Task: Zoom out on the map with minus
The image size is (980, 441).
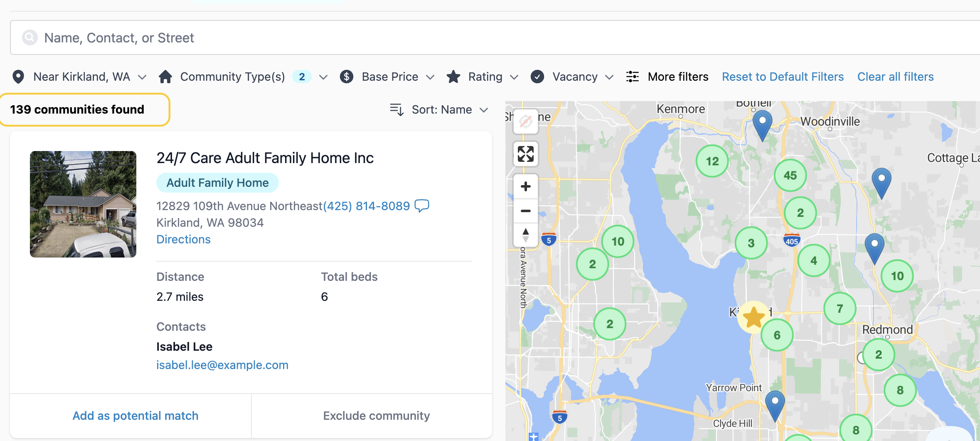Action: [526, 211]
